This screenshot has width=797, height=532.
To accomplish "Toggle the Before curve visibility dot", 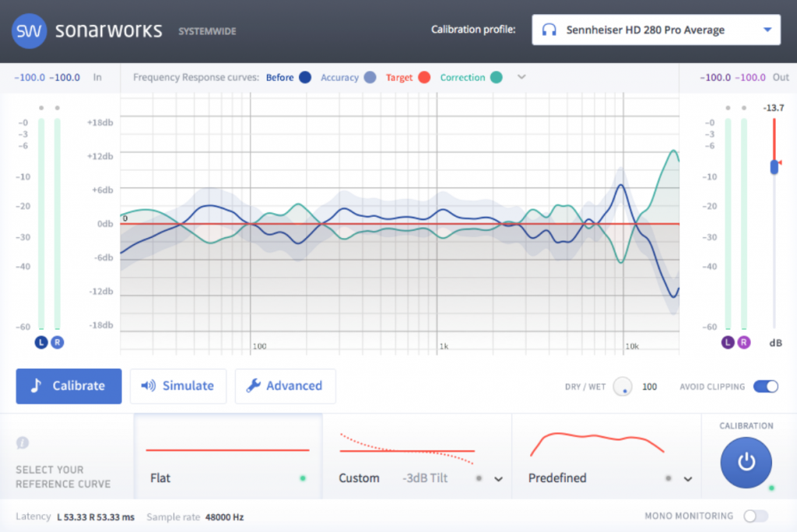I will click(305, 78).
